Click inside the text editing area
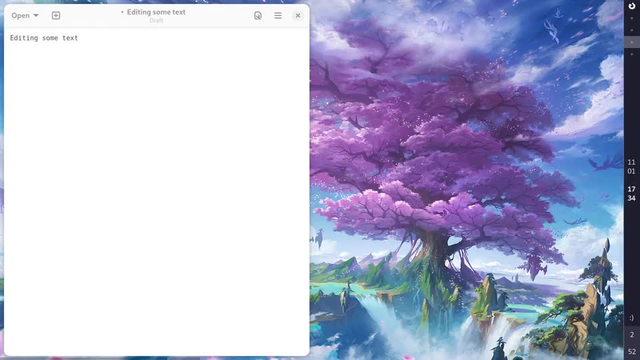 click(x=157, y=192)
